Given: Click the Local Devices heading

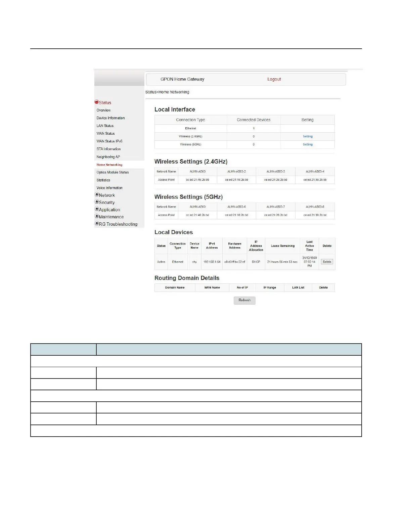Looking at the screenshot, I should (174, 232).
